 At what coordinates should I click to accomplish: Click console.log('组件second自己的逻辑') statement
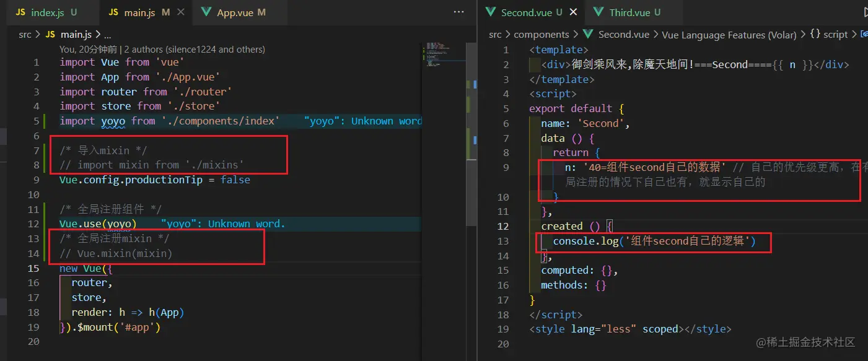click(x=654, y=241)
